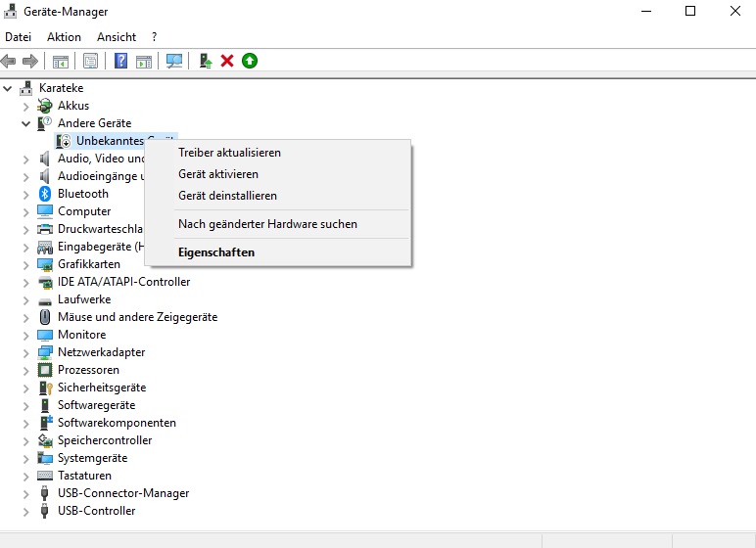The width and height of the screenshot is (756, 548).
Task: Click the Prozessoren chip icon
Action: [x=45, y=370]
